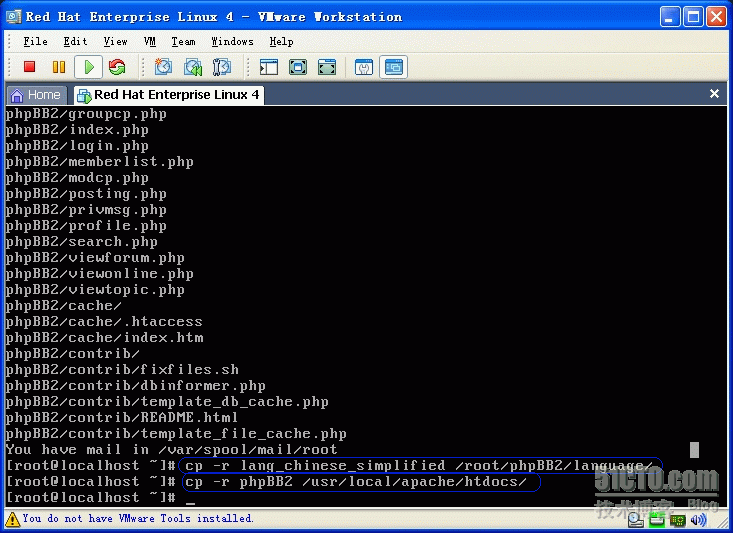Click the 'cp -r lang_chinese_simplified' command line
The image size is (733, 533).
(419, 466)
